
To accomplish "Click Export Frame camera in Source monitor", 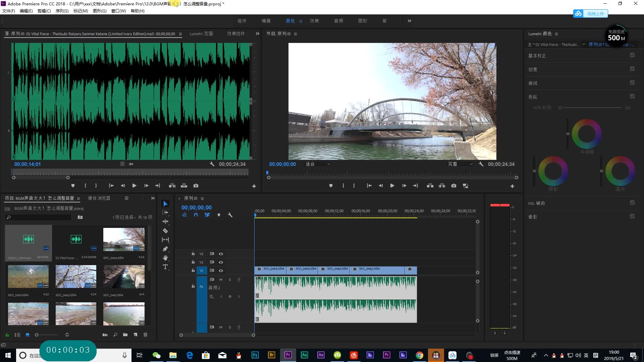I will (196, 186).
